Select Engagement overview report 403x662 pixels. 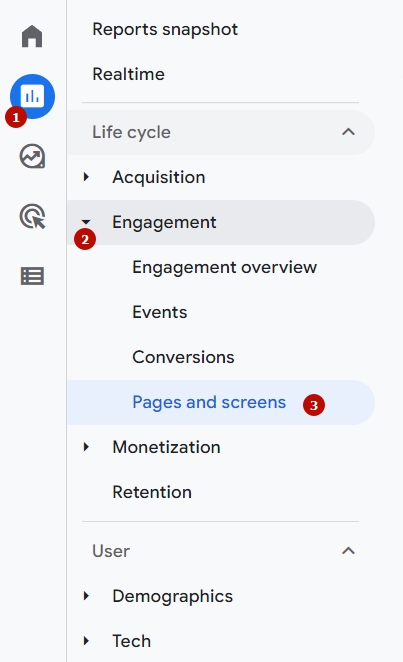pos(224,267)
